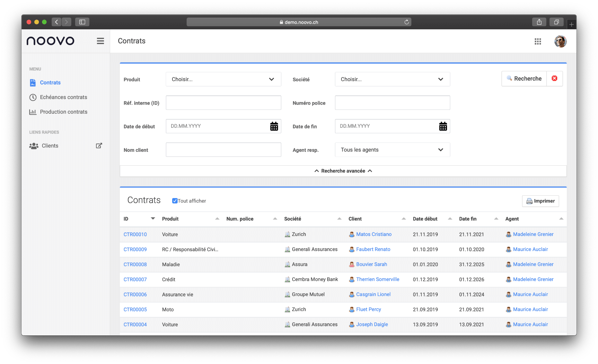Click the Nom client input field
The width and height of the screenshot is (598, 364).
pyautogui.click(x=223, y=150)
